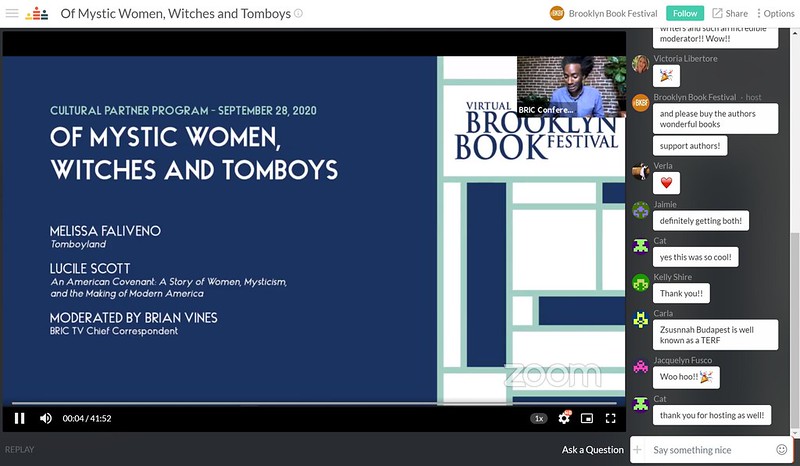Click Cat's avatar beside 'yes this was so cool!'
Screen dimensions: 800x466
pos(640,246)
